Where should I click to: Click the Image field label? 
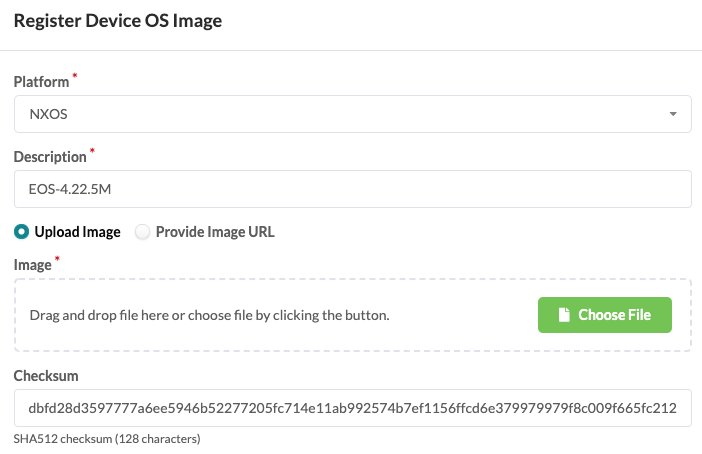[x=32, y=265]
